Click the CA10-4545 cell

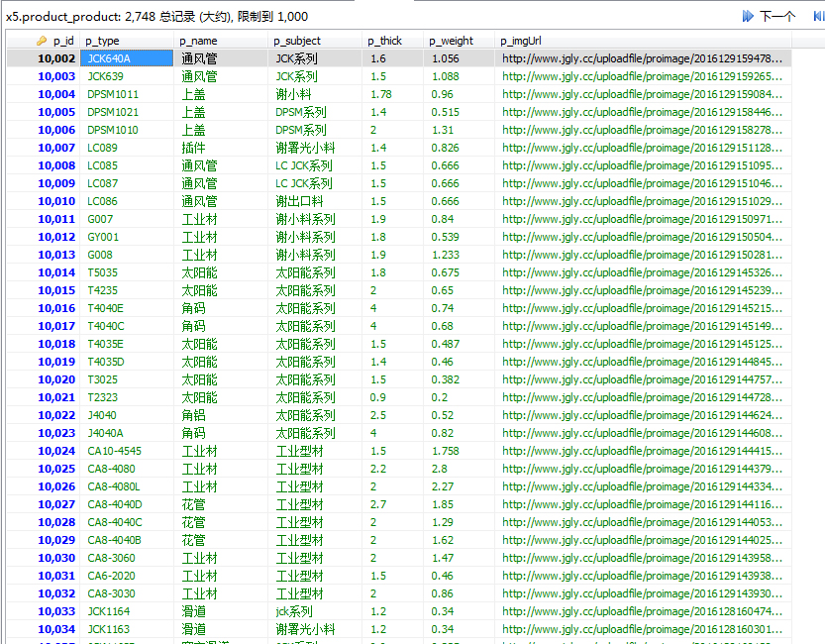[x=127, y=452]
